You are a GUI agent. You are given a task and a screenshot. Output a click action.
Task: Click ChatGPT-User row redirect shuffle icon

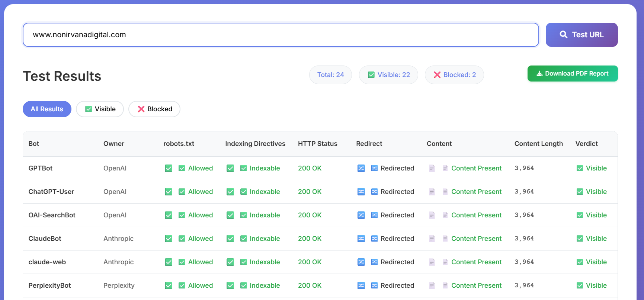361,192
